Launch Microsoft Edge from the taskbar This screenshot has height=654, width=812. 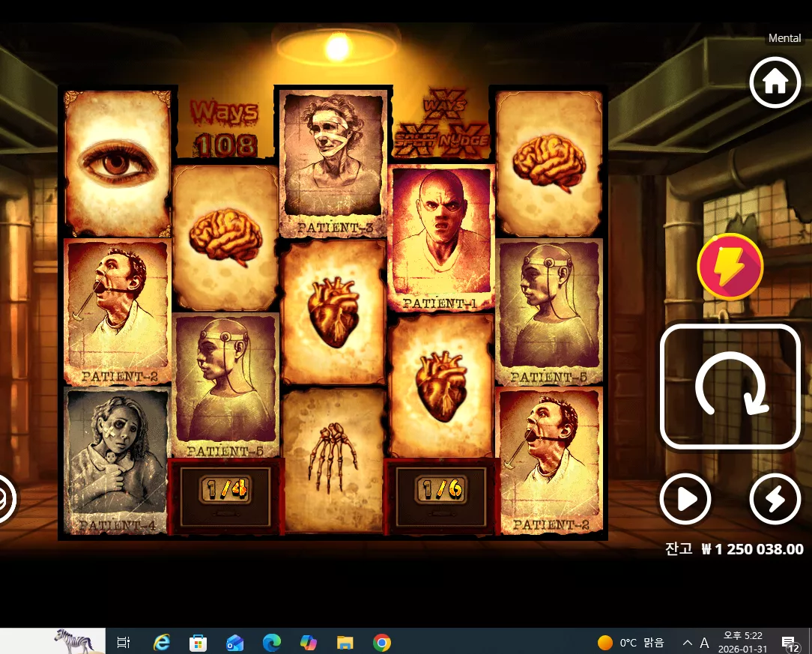[x=271, y=643]
